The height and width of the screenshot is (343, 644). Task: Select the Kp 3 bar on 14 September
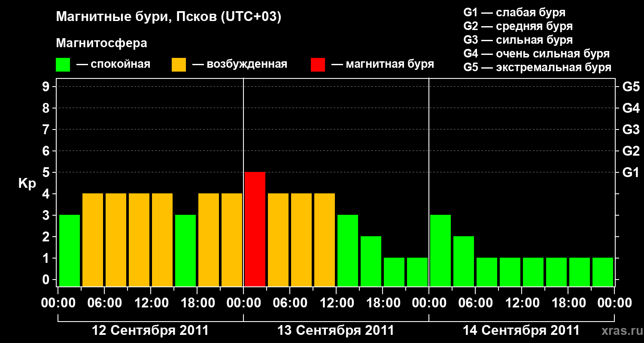coord(440,250)
